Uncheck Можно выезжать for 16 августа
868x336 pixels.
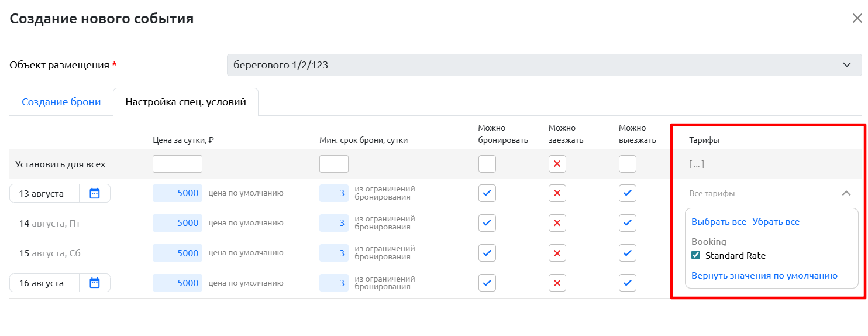pos(628,283)
